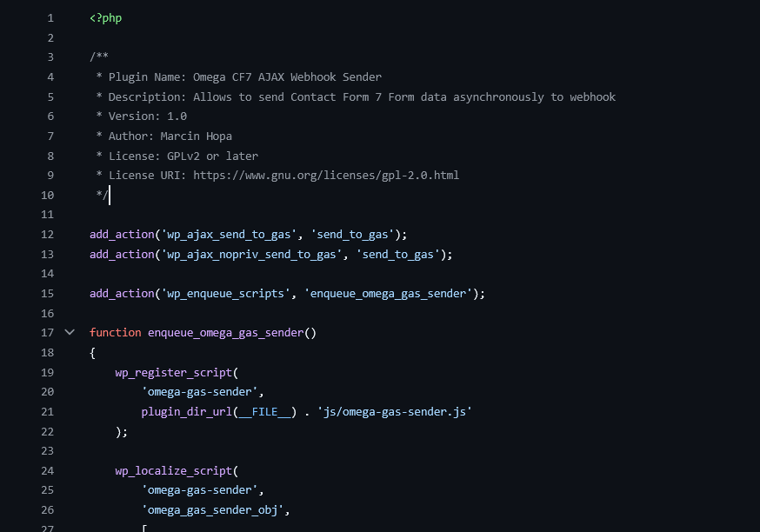This screenshot has width=760, height=532.
Task: Open the gnu.org GPL-2.0 license URL
Action: pyautogui.click(x=325, y=175)
